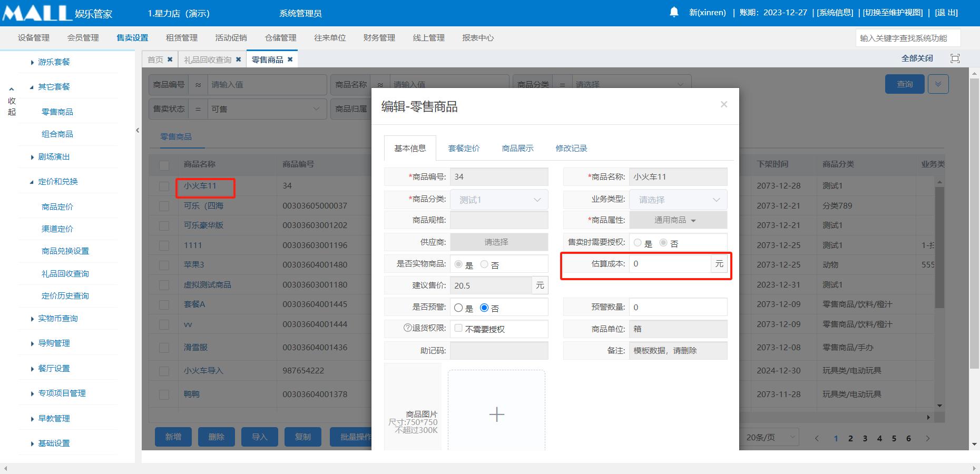
Task: Click the 新增 button
Action: 173,437
